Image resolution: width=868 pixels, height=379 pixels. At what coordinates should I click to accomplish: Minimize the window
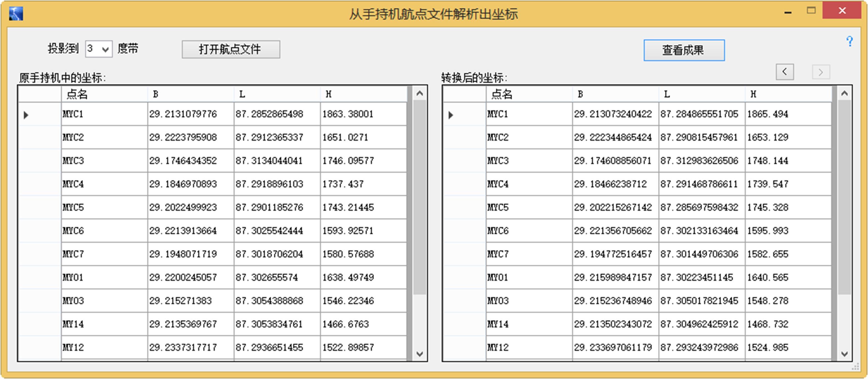(x=788, y=12)
